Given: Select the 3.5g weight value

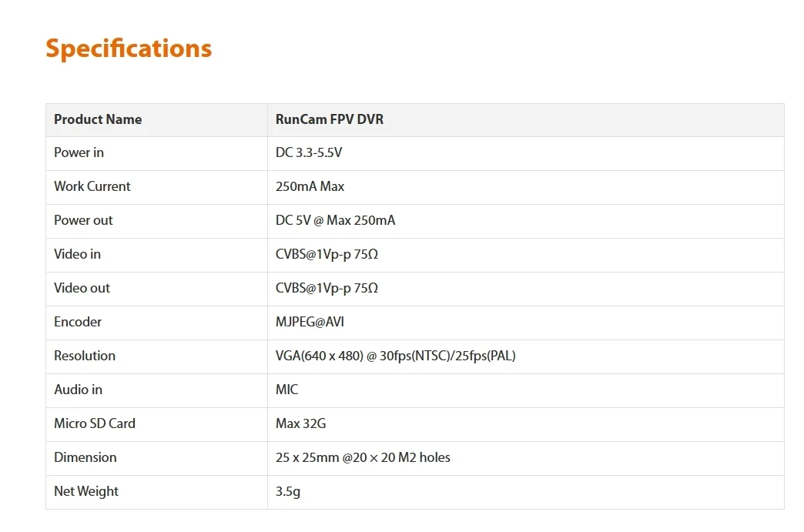Looking at the screenshot, I should pos(288,491).
